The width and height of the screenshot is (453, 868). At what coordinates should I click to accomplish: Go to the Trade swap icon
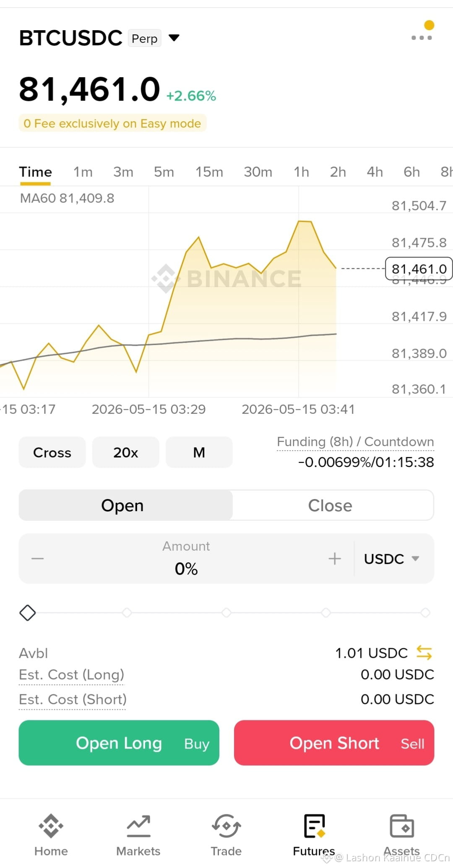(226, 826)
